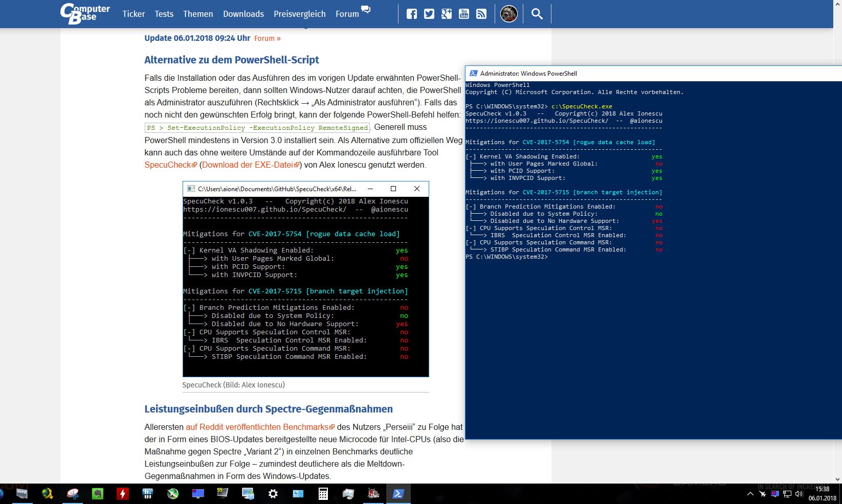This screenshot has width=842, height=504.
Task: Switch to PowerShell in the taskbar
Action: pyautogui.click(x=398, y=494)
